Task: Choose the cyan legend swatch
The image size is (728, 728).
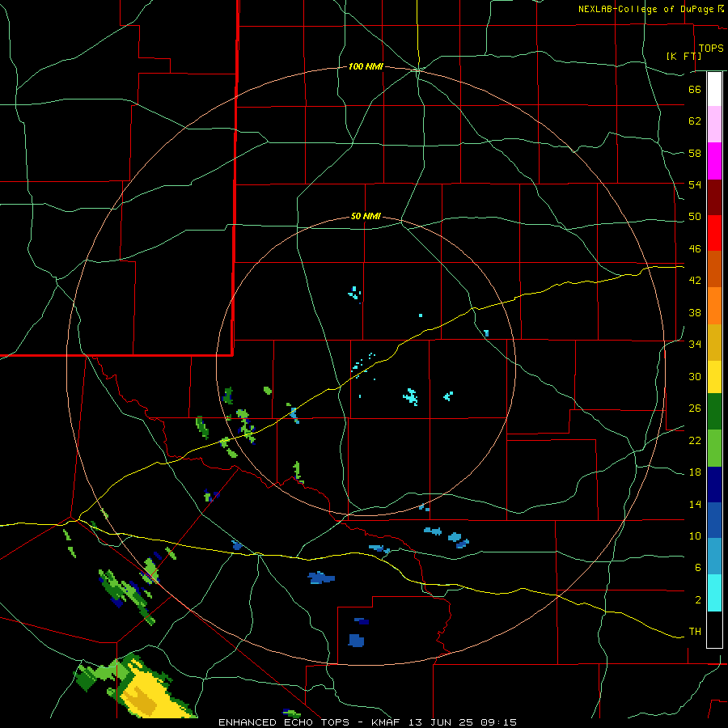Action: [x=714, y=593]
